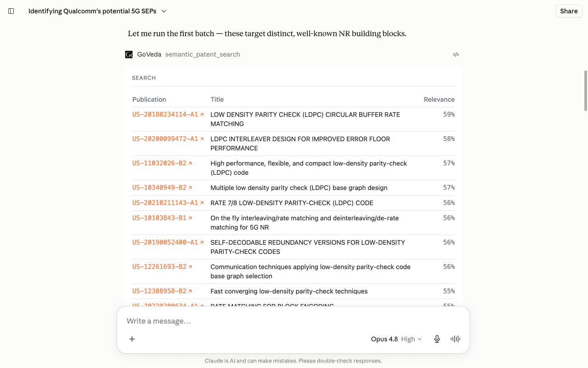Image resolution: width=588 pixels, height=368 pixels.
Task: Open patent US-12261693-B2 link
Action: [x=159, y=267]
